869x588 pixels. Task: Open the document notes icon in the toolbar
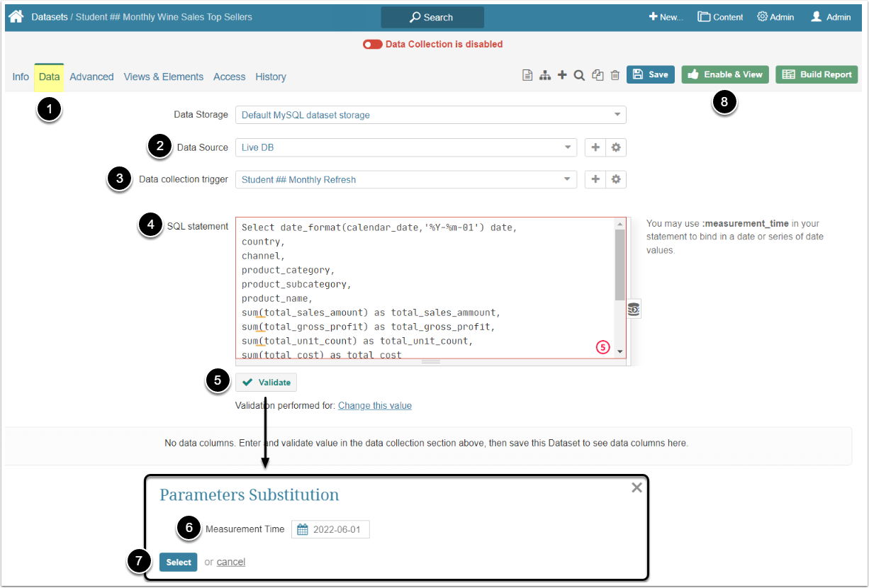click(527, 75)
